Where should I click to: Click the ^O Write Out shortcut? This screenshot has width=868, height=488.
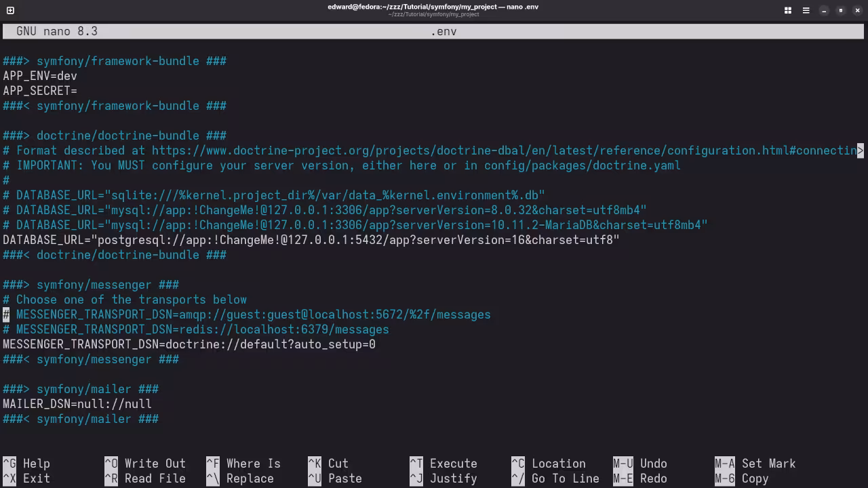coord(145,464)
